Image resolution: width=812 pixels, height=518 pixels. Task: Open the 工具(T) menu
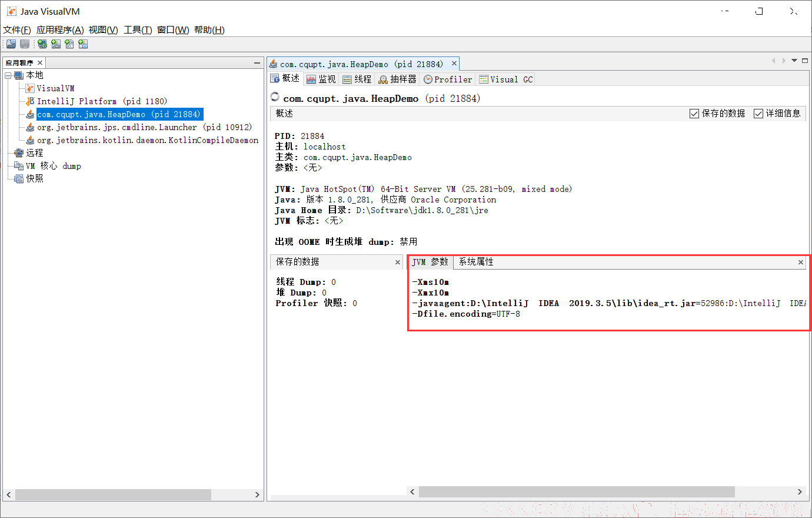point(138,30)
